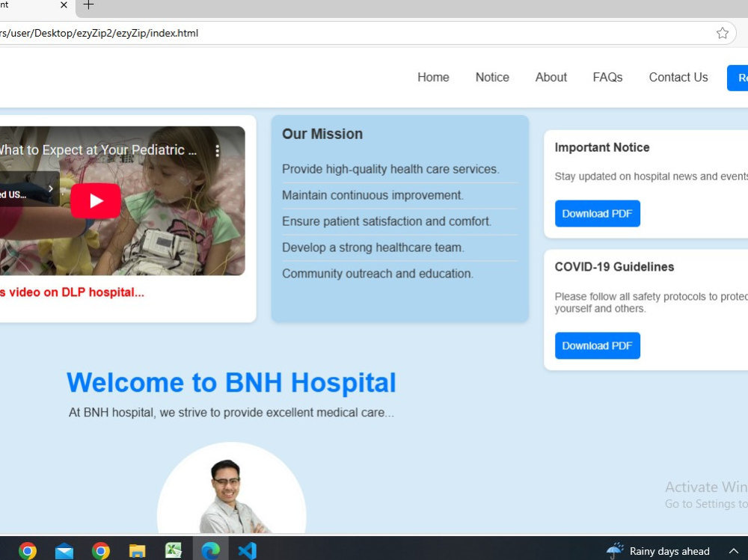Viewport: 748px width, 560px height.
Task: Download PDF for Important Notice
Action: point(597,214)
